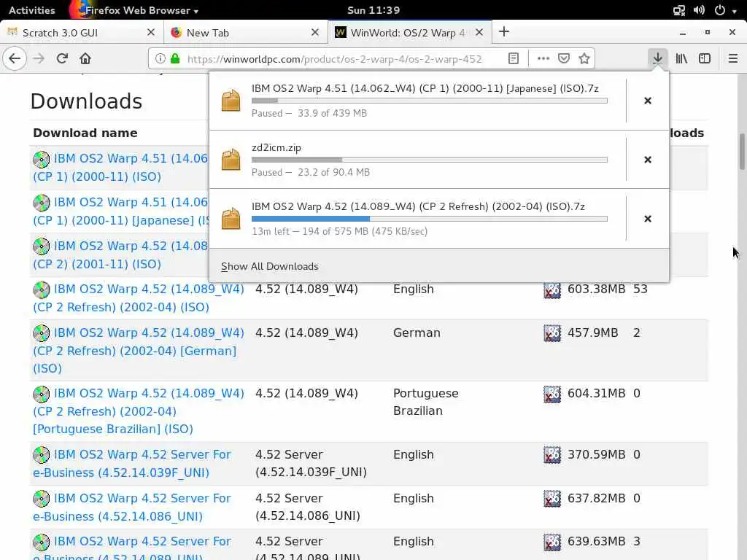Open the Activities overview

[x=32, y=10]
